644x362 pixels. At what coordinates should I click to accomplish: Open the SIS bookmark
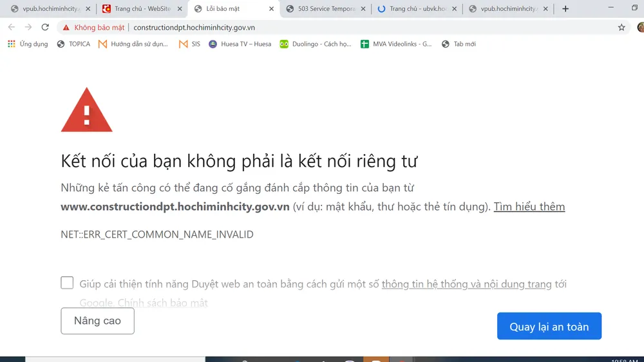tap(189, 44)
